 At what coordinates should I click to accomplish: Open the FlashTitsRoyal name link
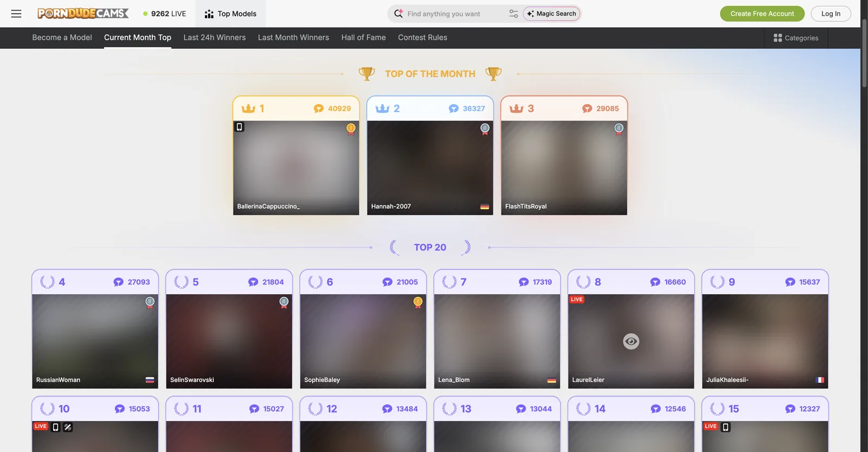526,206
